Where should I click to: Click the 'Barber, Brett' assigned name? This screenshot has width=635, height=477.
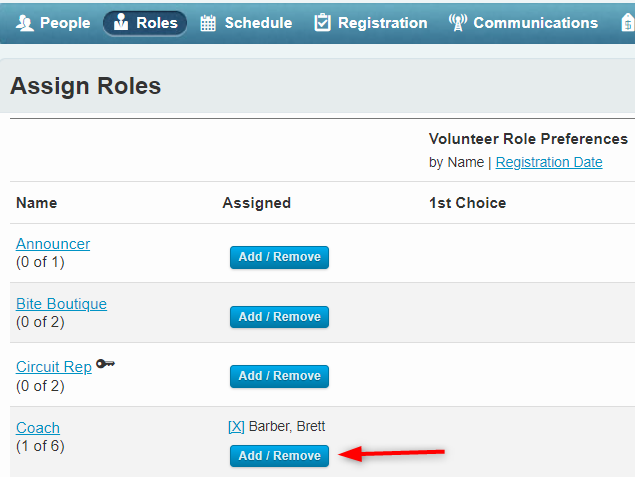pyautogui.click(x=287, y=426)
